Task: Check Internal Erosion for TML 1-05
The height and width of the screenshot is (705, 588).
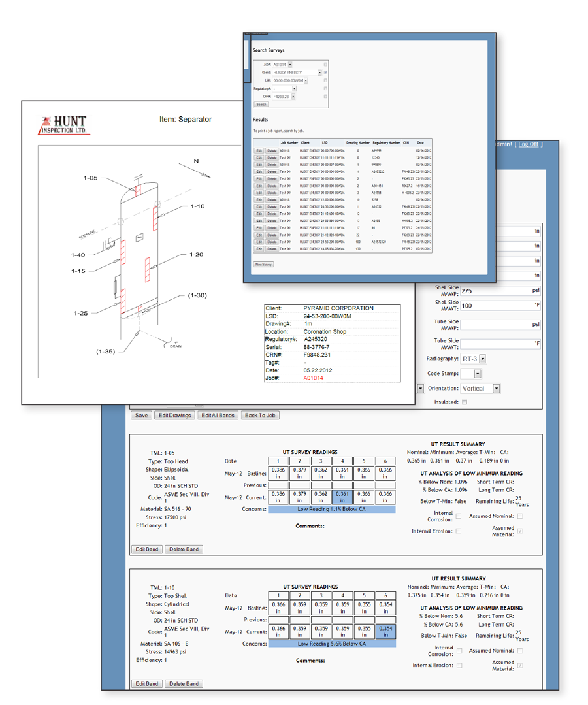Action: click(x=459, y=531)
